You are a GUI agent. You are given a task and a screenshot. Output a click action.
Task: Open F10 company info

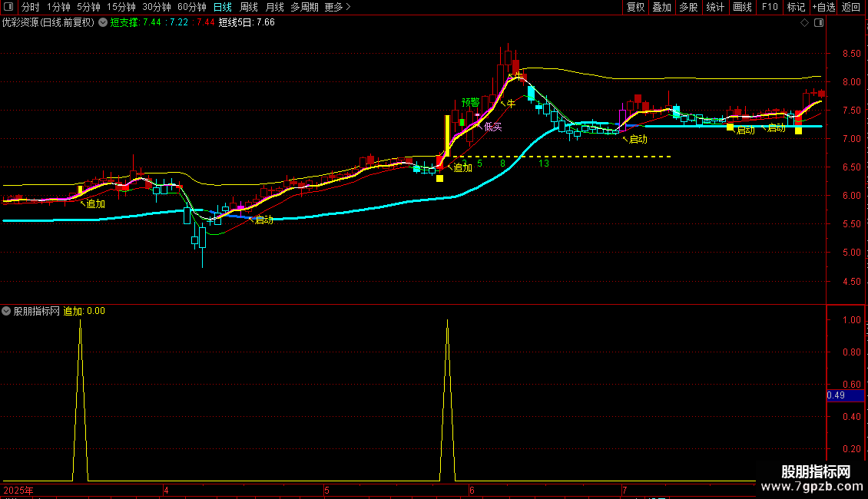tap(770, 7)
